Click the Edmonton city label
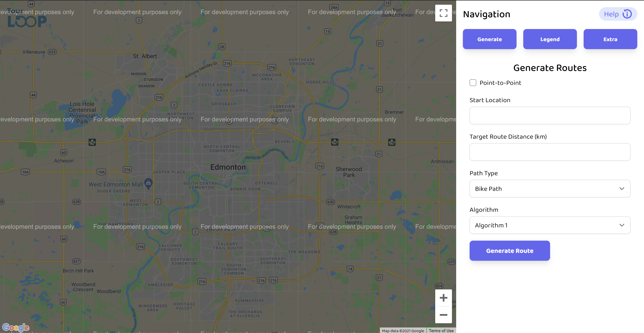The image size is (644, 333). point(228,167)
